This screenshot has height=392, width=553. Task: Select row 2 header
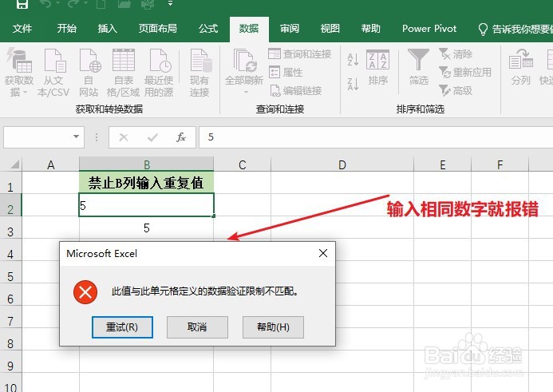(10, 205)
